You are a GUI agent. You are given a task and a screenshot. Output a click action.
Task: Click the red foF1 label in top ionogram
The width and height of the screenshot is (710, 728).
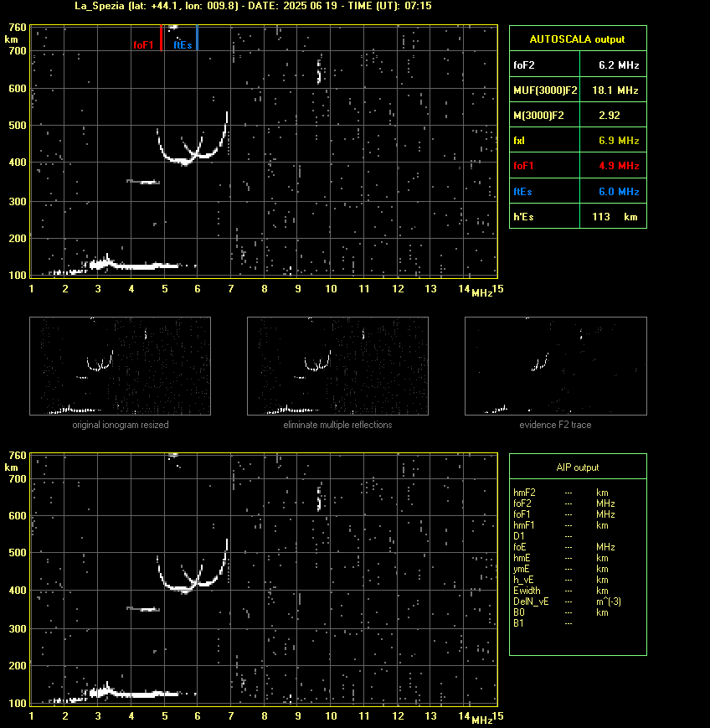(x=143, y=45)
